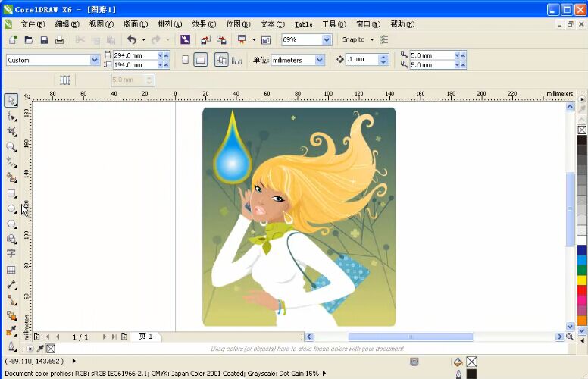
Task: Pick the yellow palette swatch
Action: click(x=582, y=280)
